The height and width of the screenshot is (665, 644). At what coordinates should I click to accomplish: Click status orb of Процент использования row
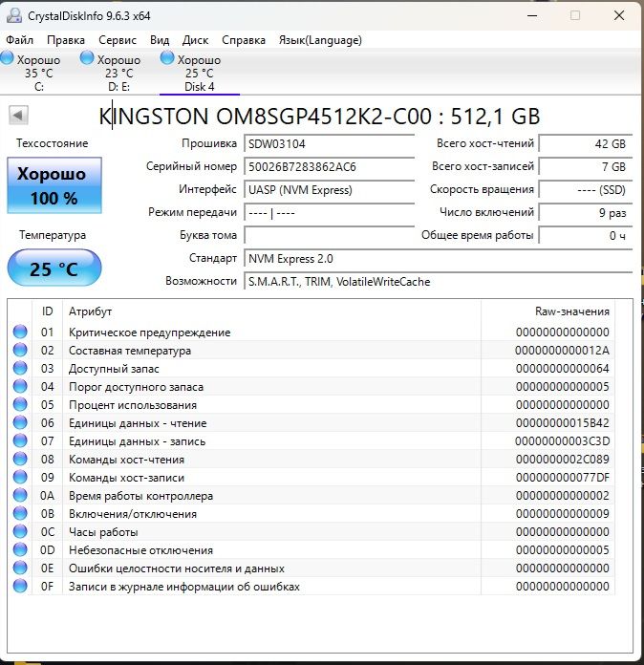pos(20,404)
